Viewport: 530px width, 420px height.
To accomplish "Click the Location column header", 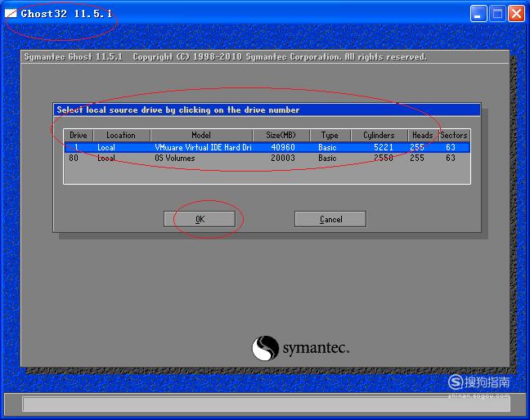I will [121, 135].
